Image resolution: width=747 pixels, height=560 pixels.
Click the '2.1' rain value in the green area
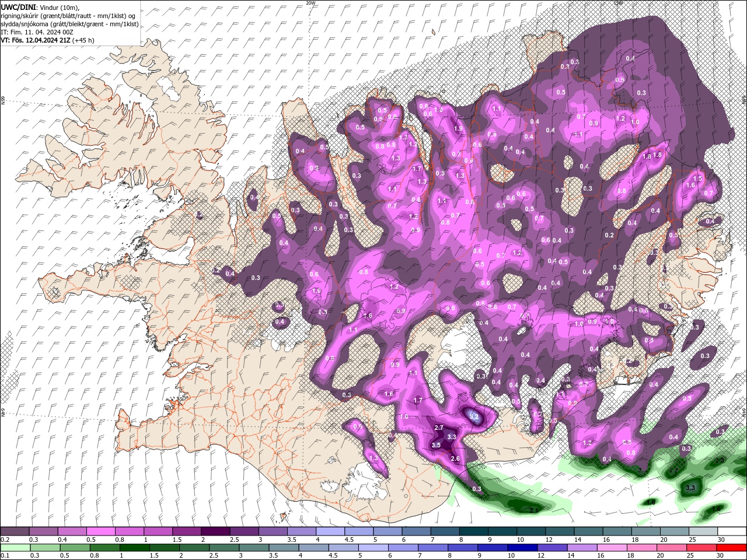(x=533, y=510)
